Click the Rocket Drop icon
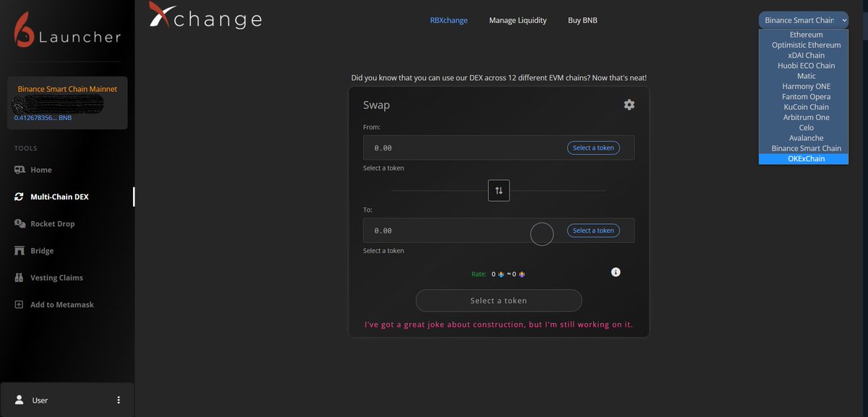Image resolution: width=868 pixels, height=417 pixels. click(20, 223)
